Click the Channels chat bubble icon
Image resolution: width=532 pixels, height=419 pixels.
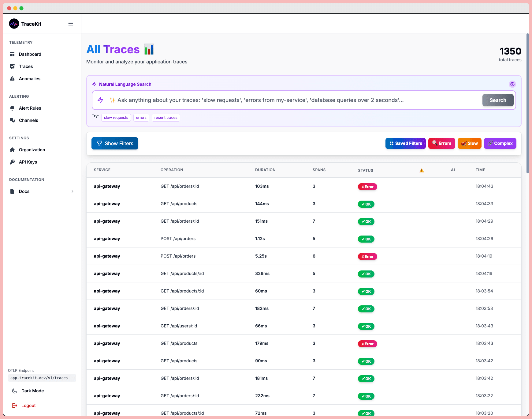click(13, 120)
